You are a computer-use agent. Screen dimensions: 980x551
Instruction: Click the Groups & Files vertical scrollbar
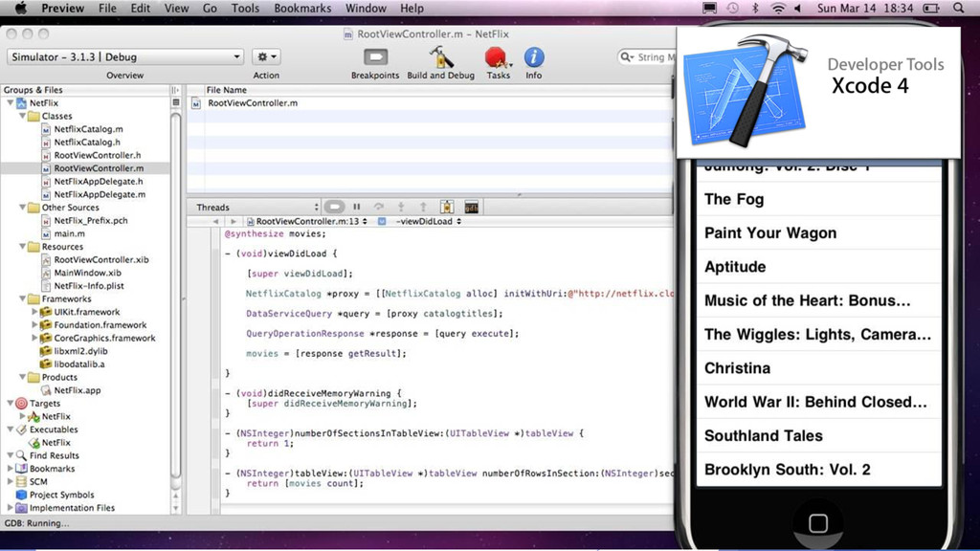pos(176,287)
